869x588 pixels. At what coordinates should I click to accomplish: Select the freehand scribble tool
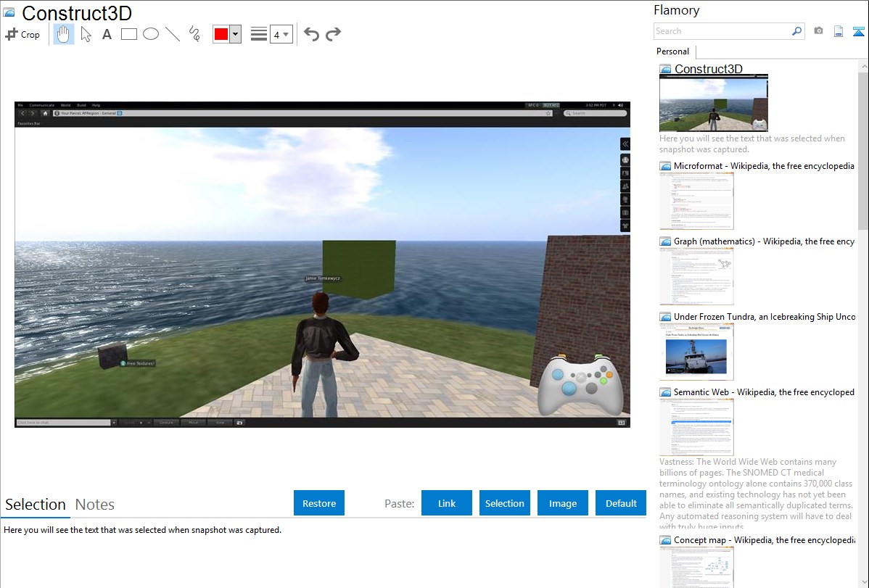click(194, 34)
